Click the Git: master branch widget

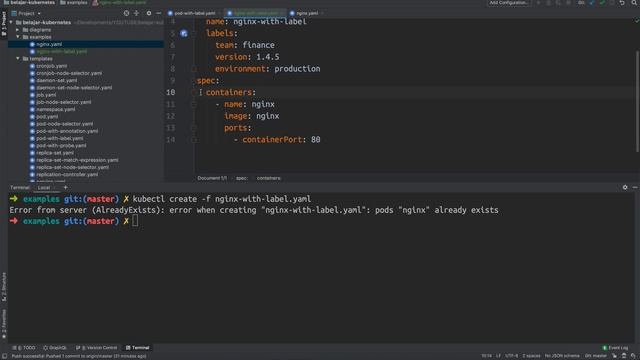click(596, 356)
